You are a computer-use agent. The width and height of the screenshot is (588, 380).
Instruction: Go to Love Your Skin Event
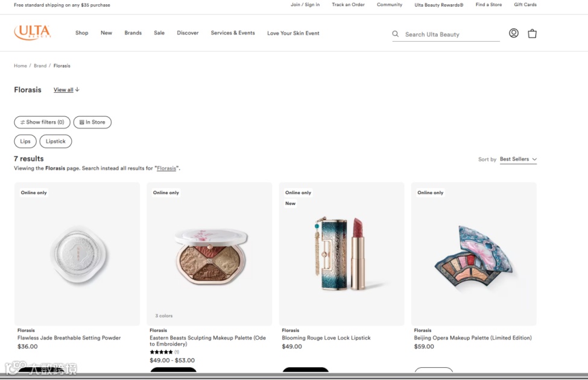(293, 33)
